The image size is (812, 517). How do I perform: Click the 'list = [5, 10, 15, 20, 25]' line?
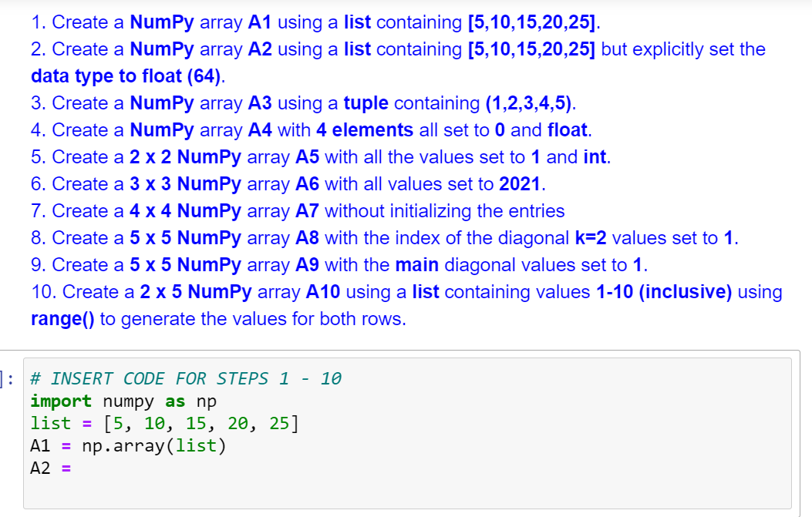(x=165, y=423)
